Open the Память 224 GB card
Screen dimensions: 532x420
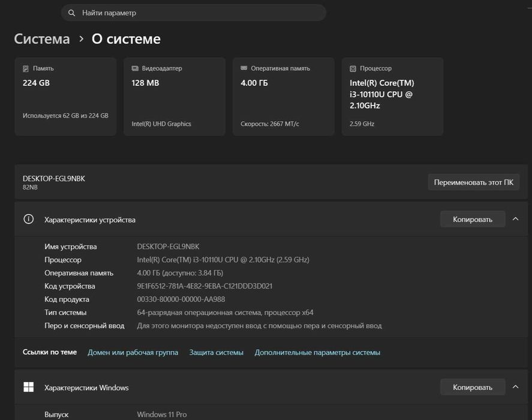pyautogui.click(x=65, y=97)
